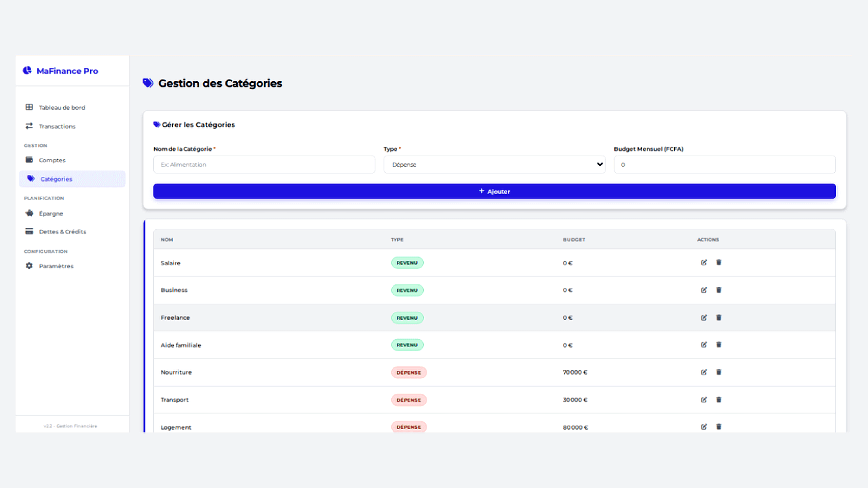Click the Dettes & Crédits card icon
The height and width of the screenshot is (488, 868).
pyautogui.click(x=29, y=231)
